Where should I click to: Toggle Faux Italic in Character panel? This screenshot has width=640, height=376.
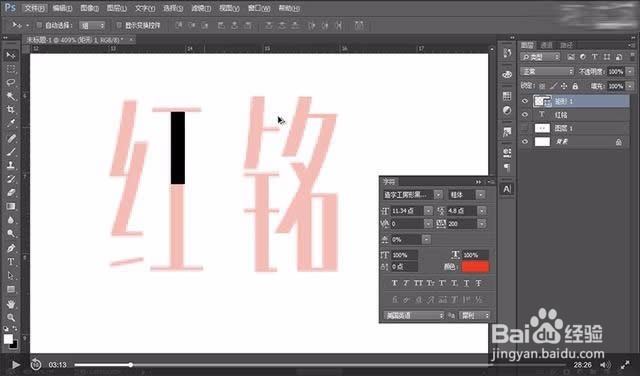tap(406, 283)
